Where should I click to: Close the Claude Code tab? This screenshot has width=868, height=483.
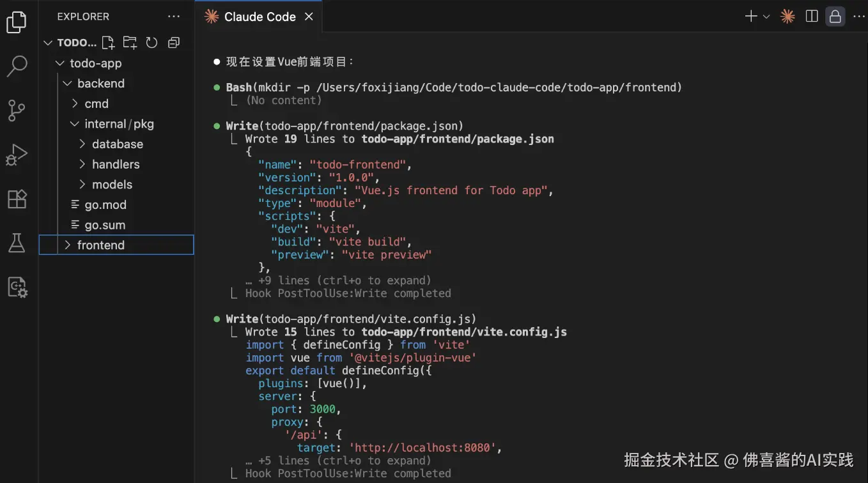click(x=309, y=17)
